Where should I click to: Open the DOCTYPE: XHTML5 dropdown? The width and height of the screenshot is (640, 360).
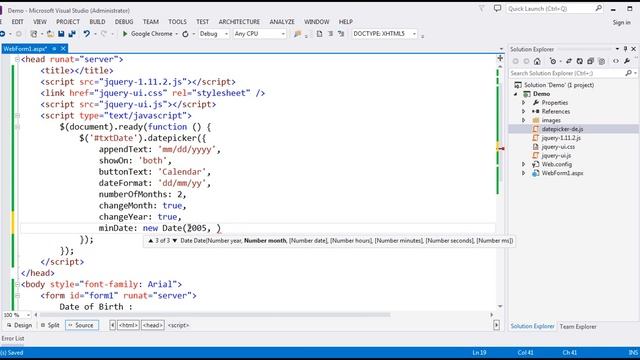[x=414, y=34]
